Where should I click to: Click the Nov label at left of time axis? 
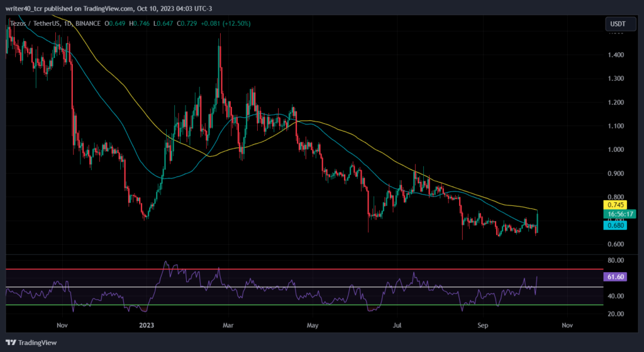(x=62, y=326)
